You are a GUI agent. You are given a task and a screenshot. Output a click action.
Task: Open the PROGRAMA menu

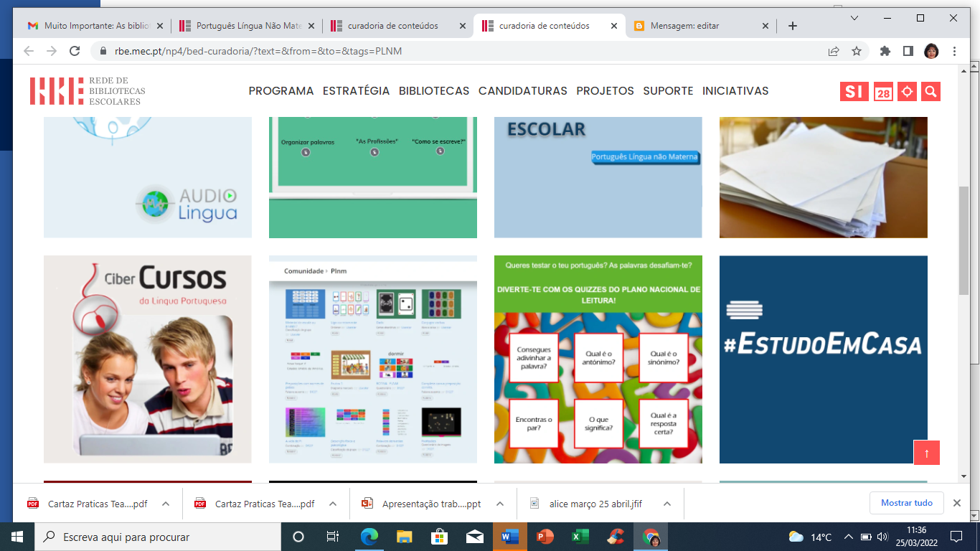coord(281,91)
